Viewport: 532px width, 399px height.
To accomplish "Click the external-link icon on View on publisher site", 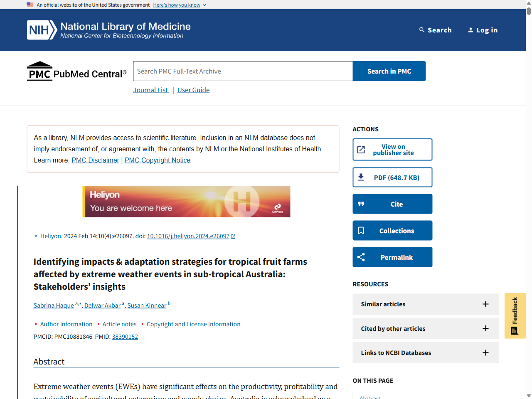I will click(361, 150).
